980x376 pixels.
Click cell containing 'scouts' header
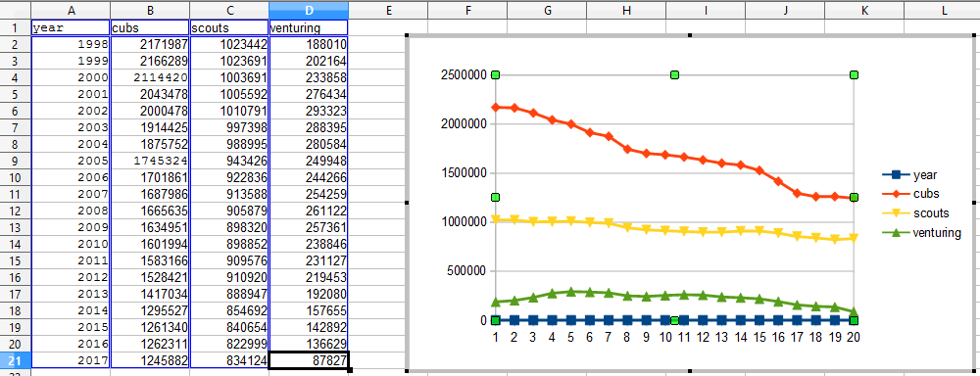[229, 28]
